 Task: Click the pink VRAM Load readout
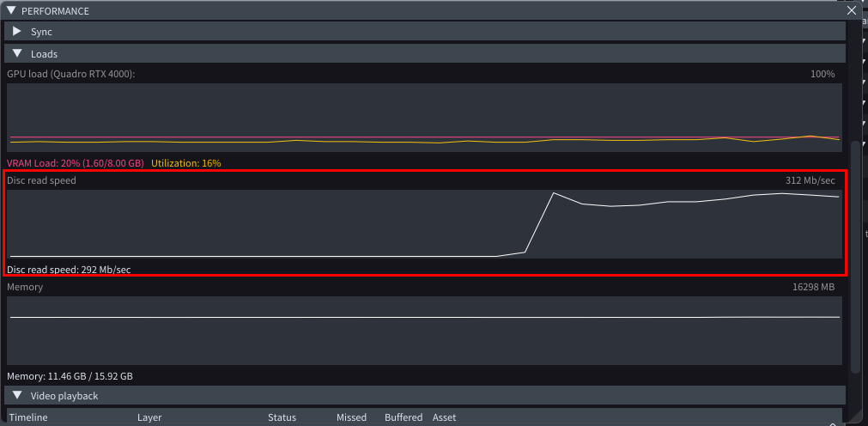[76, 163]
